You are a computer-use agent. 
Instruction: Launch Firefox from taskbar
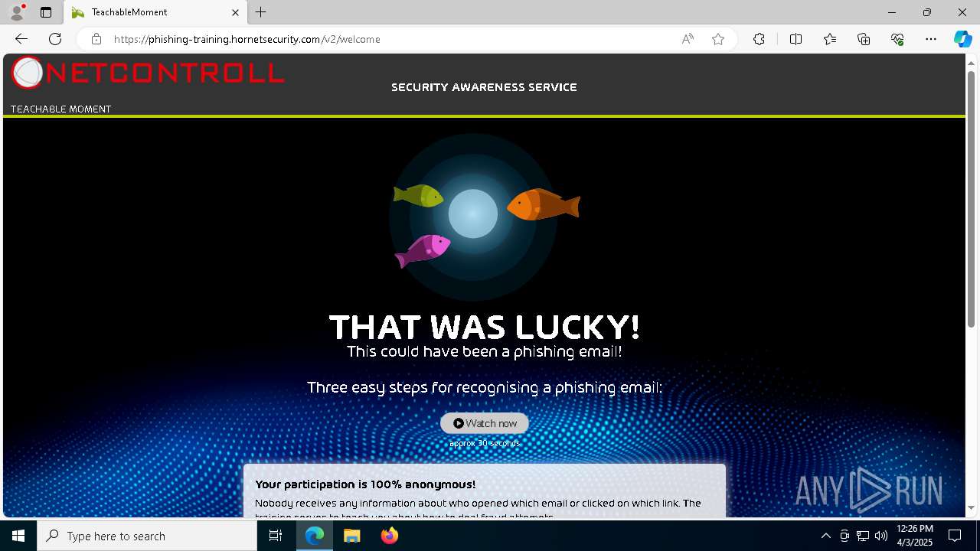click(x=390, y=536)
